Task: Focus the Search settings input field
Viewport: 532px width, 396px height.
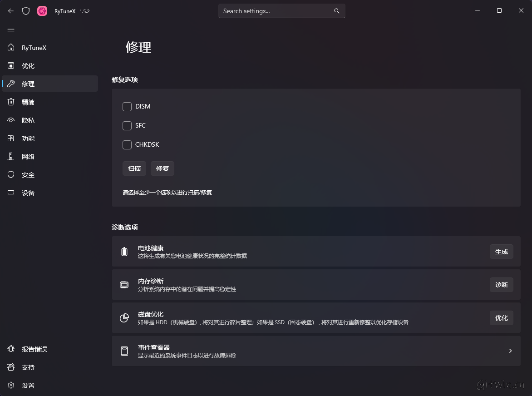Action: click(277, 11)
